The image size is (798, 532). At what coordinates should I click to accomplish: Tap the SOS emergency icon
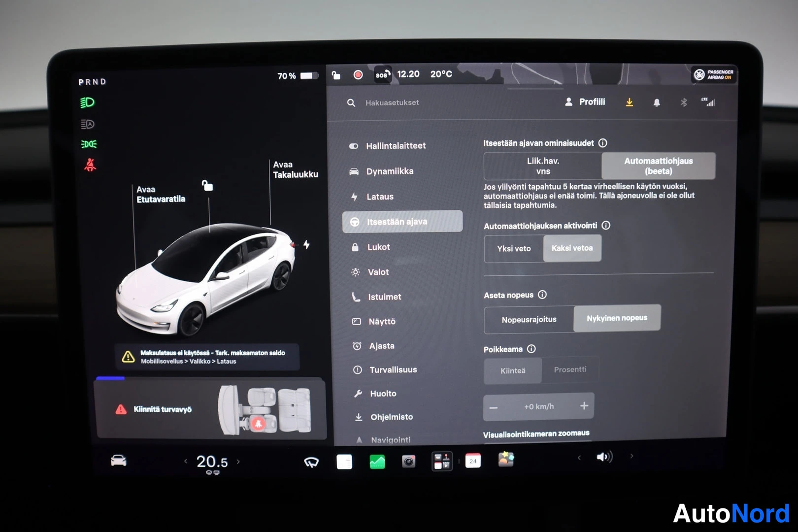pyautogui.click(x=383, y=74)
